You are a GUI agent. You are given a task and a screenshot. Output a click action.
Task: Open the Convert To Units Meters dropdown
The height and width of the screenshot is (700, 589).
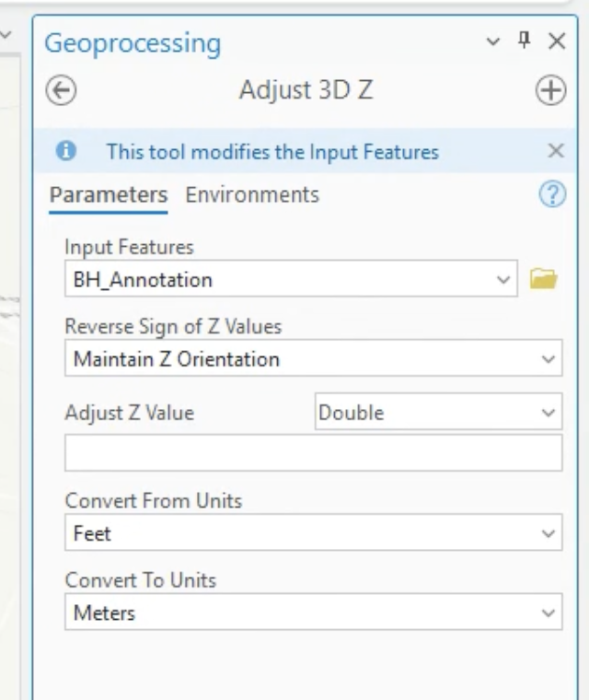(313, 612)
